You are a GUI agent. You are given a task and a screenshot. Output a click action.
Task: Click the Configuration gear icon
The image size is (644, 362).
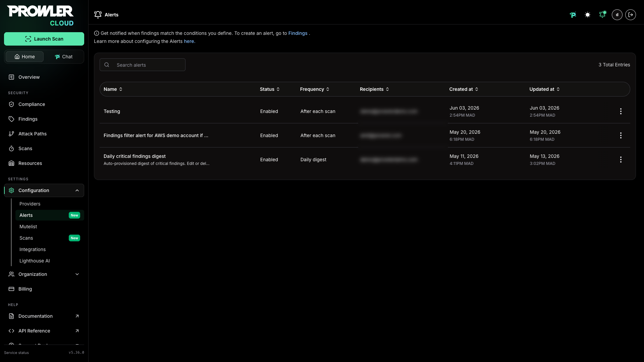click(x=11, y=190)
